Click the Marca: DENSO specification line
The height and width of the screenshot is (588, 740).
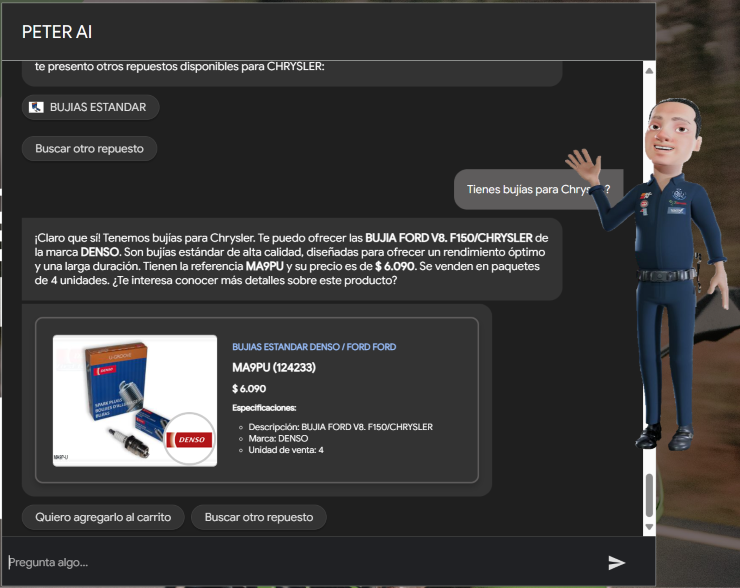pyautogui.click(x=278, y=438)
